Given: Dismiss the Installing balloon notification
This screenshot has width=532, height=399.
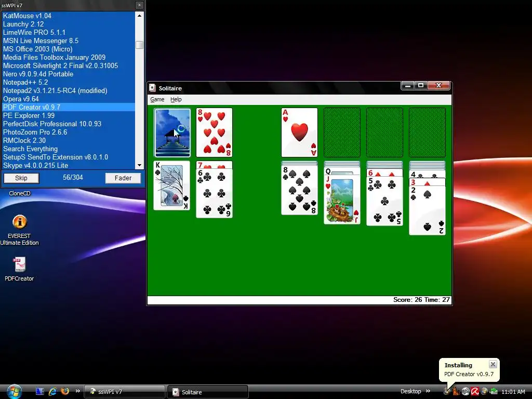Looking at the screenshot, I should pos(493,364).
